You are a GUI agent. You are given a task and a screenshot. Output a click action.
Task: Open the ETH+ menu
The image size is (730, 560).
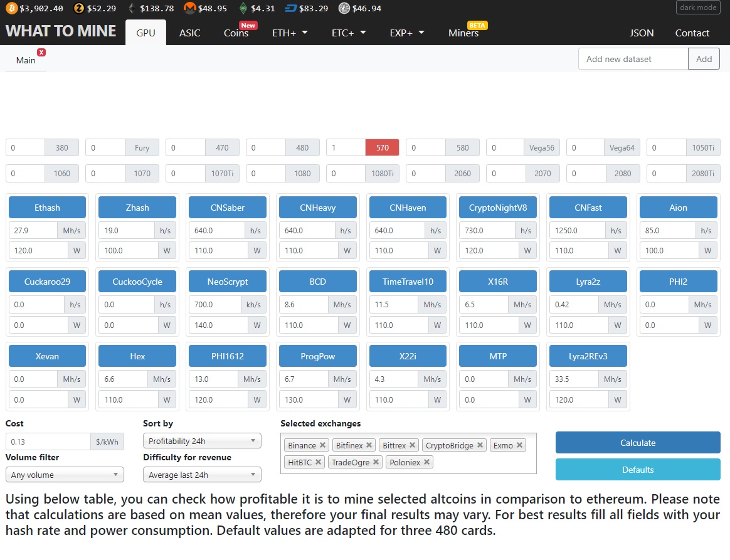290,33
